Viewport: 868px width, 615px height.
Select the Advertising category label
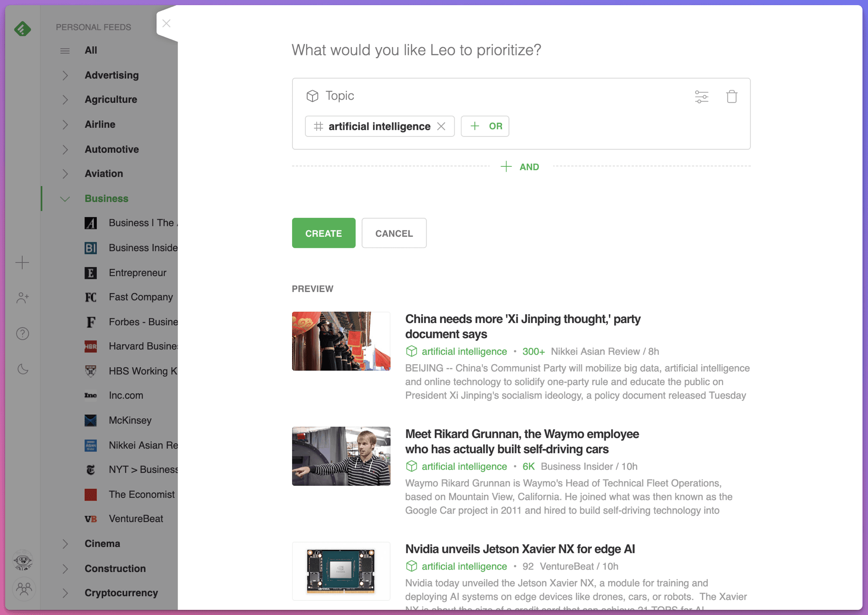(x=112, y=75)
